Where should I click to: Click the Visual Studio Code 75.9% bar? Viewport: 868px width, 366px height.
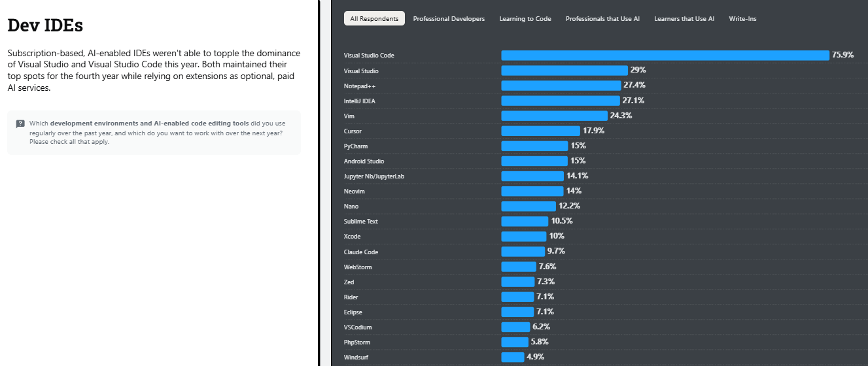pyautogui.click(x=665, y=56)
